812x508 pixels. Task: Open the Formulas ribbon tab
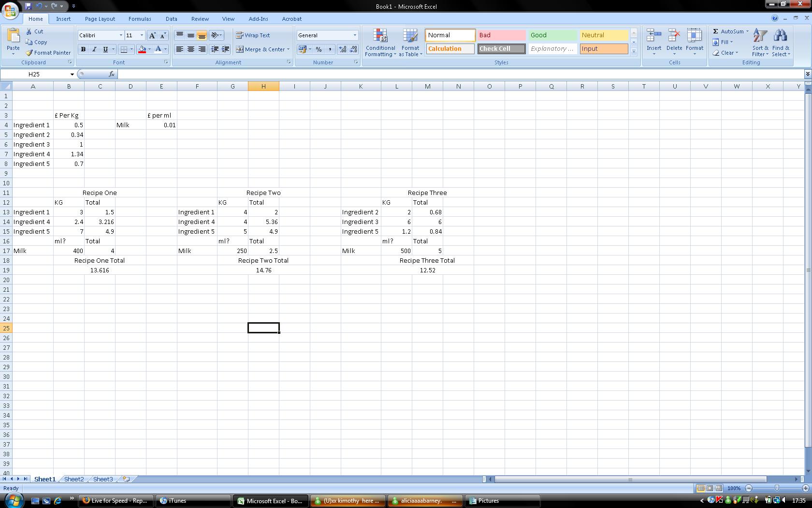point(140,19)
